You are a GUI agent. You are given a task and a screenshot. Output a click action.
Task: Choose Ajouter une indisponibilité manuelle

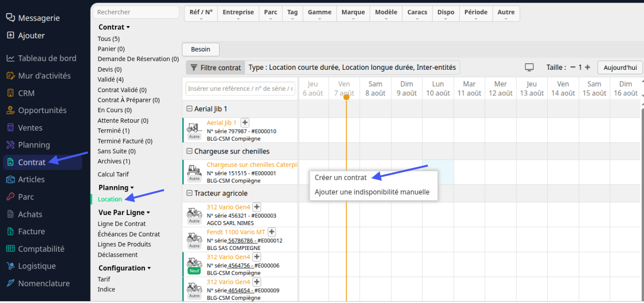372,192
